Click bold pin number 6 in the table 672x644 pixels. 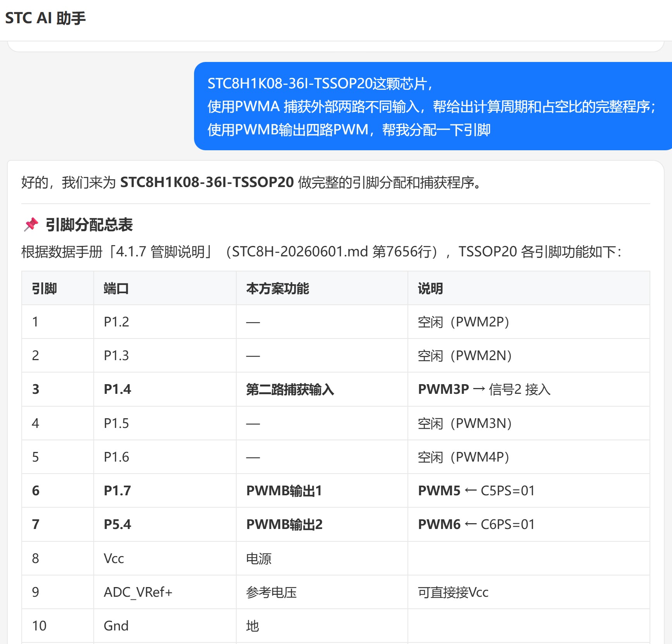(x=58, y=491)
